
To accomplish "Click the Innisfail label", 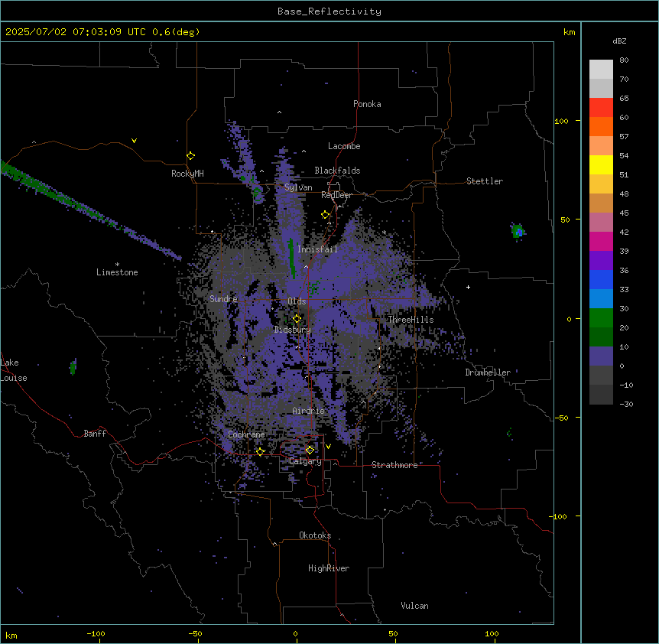I will pos(317,249).
